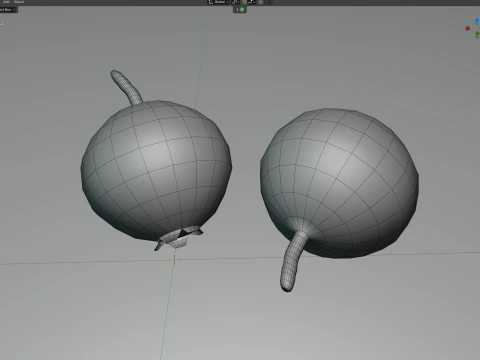Click the green Y axis gizmo dot

click(x=477, y=34)
